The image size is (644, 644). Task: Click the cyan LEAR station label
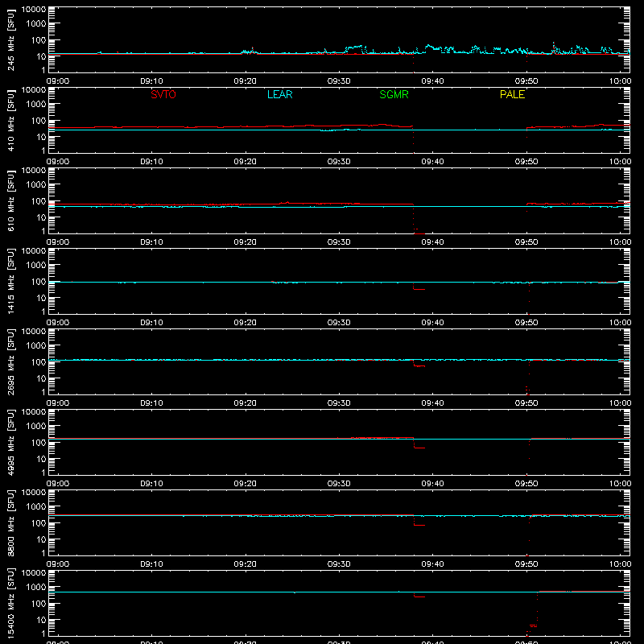point(279,94)
